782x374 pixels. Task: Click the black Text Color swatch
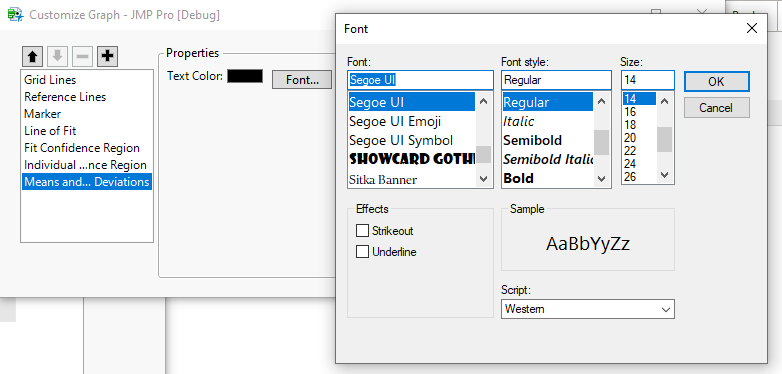[245, 76]
